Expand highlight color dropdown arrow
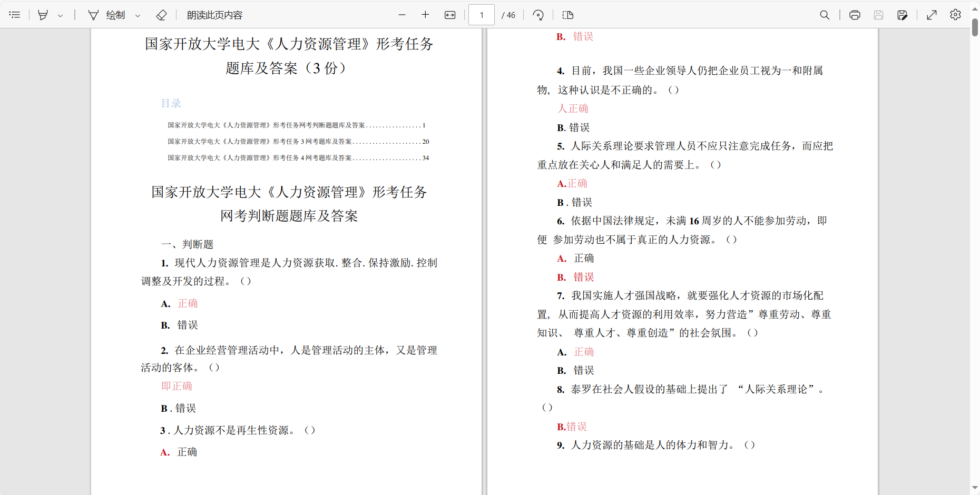This screenshot has height=495, width=980. pos(60,15)
